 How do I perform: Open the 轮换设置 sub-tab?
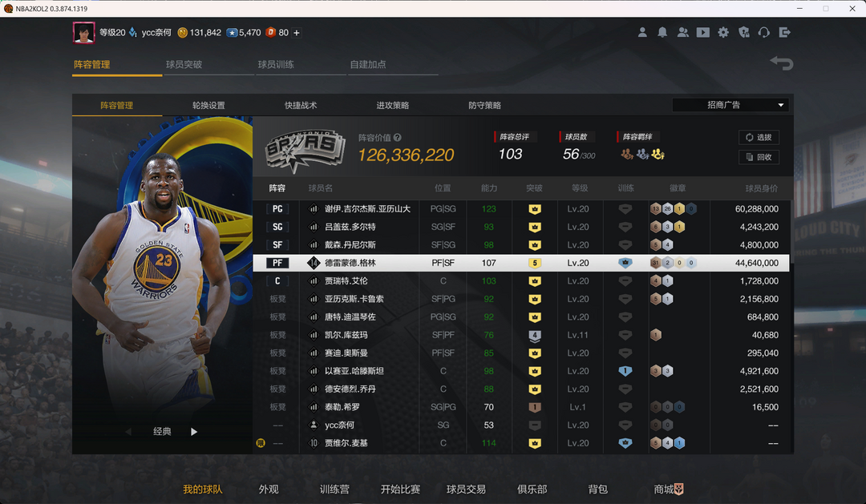pos(208,106)
